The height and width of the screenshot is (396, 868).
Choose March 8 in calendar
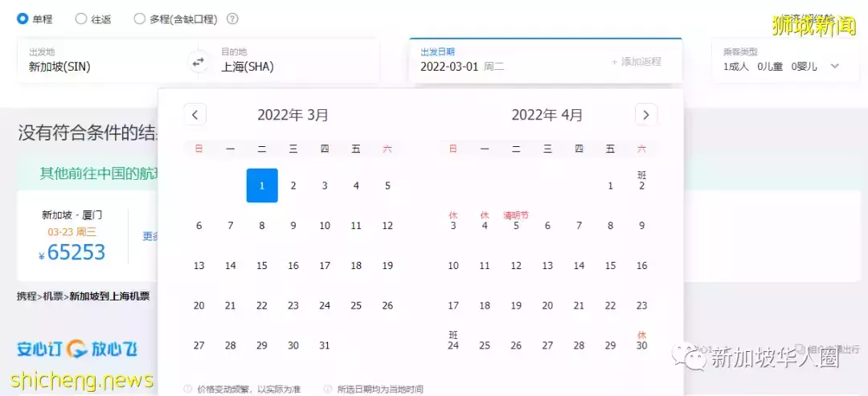[262, 226]
